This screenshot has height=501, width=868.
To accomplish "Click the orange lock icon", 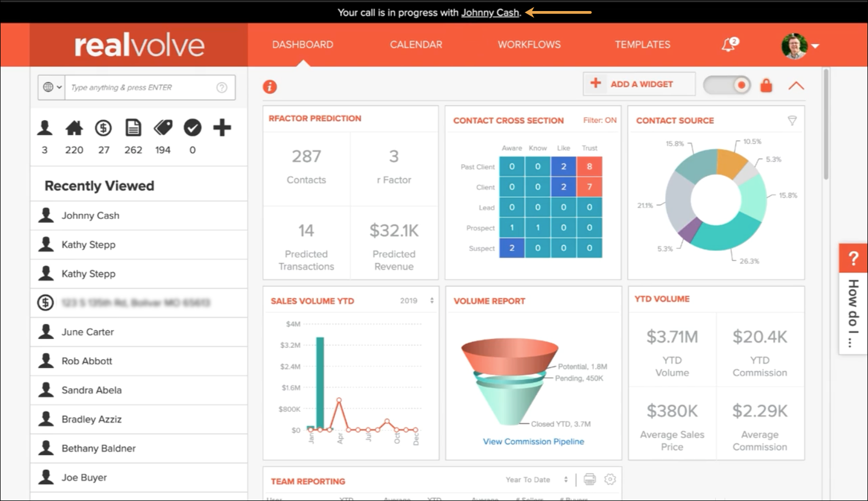I will 766,85.
